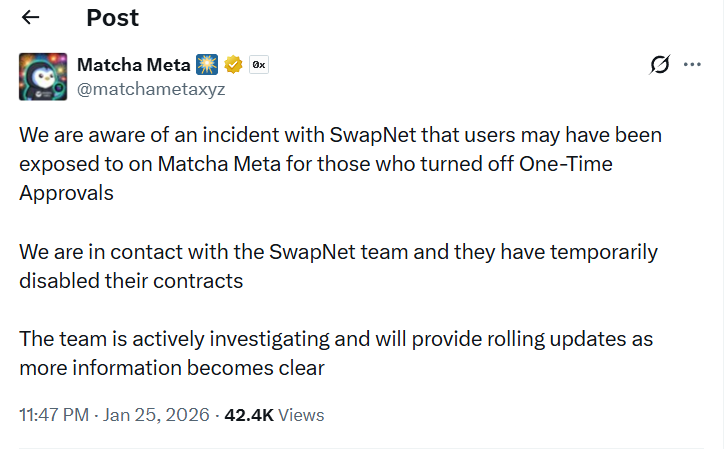The height and width of the screenshot is (449, 725).
Task: Click the 11:47 PM timestamp
Action: coord(55,415)
